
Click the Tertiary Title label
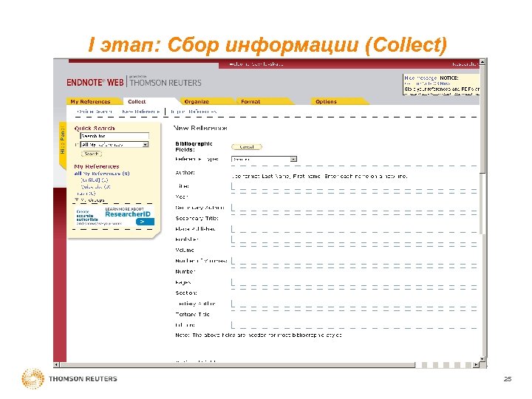[x=192, y=315]
